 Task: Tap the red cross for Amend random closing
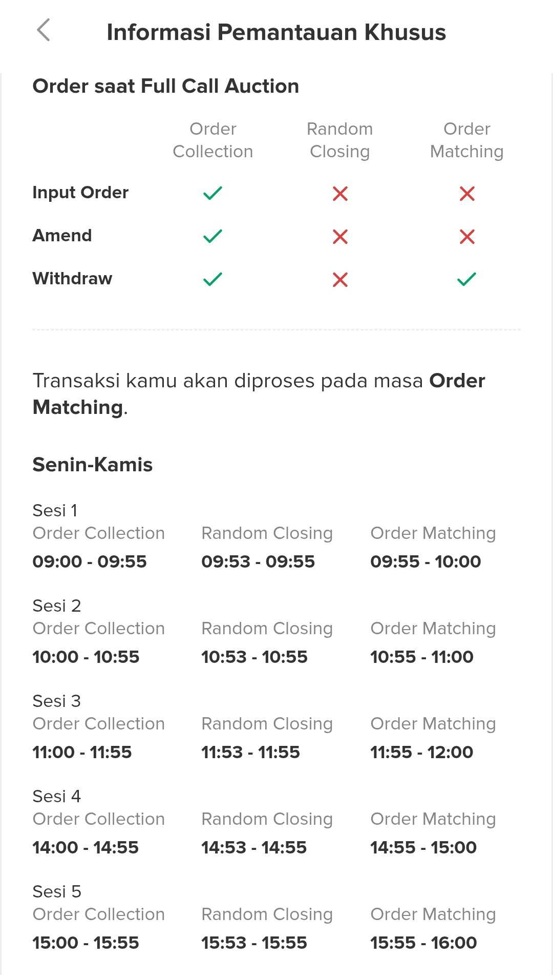click(x=340, y=237)
